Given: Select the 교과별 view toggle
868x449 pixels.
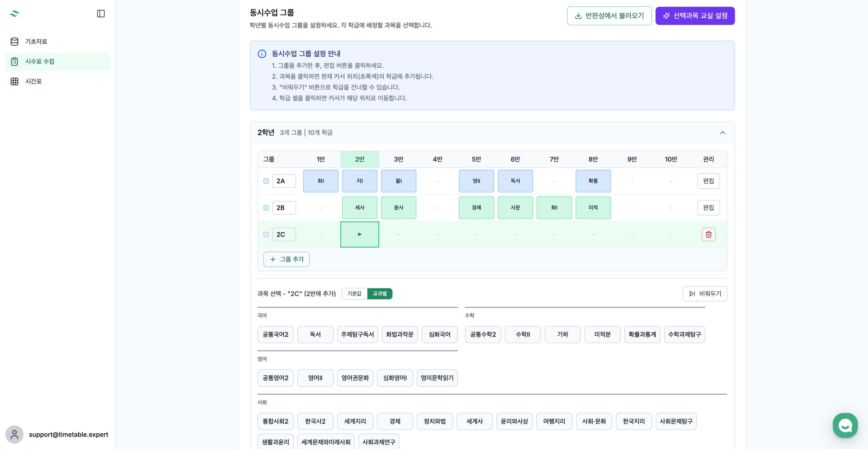Looking at the screenshot, I should pyautogui.click(x=379, y=294).
